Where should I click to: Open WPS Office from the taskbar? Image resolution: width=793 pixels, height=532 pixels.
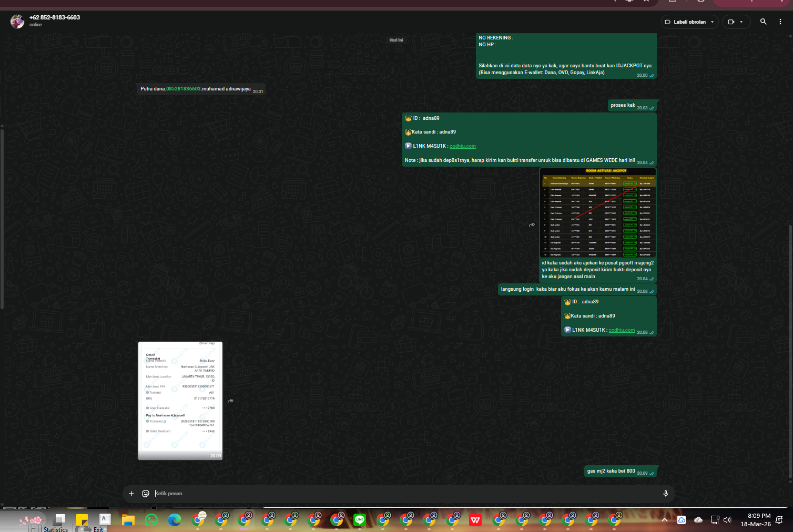475,520
